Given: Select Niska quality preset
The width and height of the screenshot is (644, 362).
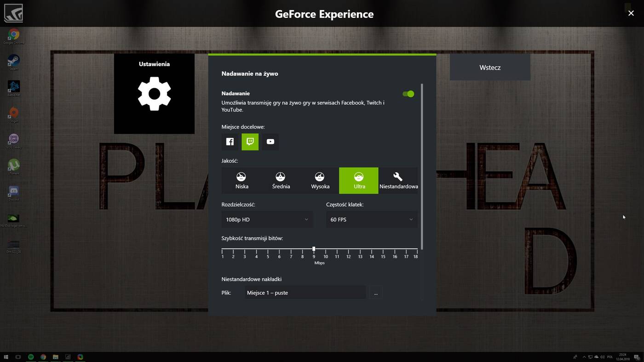Looking at the screenshot, I should click(x=241, y=180).
